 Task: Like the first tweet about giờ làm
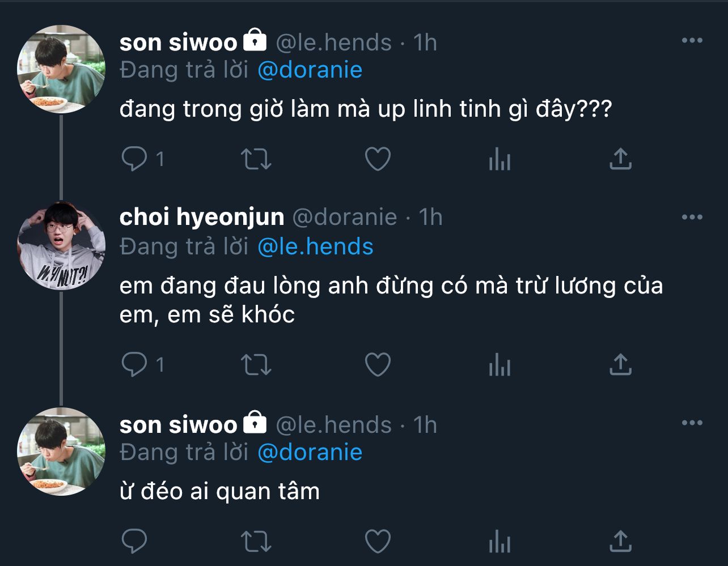click(378, 159)
